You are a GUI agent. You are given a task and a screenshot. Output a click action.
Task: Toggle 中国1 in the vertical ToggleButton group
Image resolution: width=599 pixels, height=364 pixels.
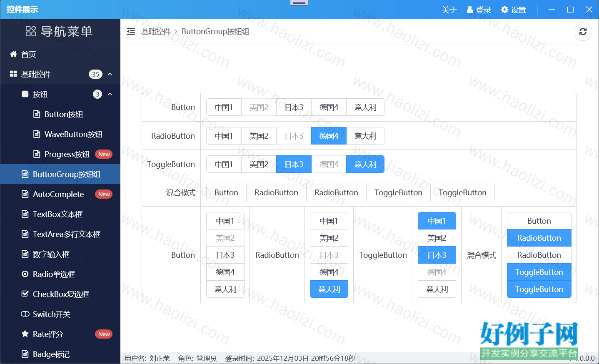437,221
